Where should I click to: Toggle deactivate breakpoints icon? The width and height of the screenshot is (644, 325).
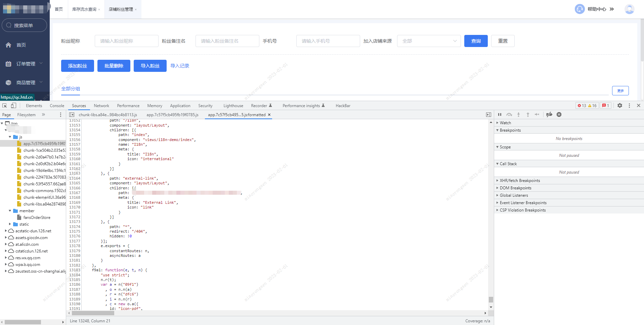[549, 114]
